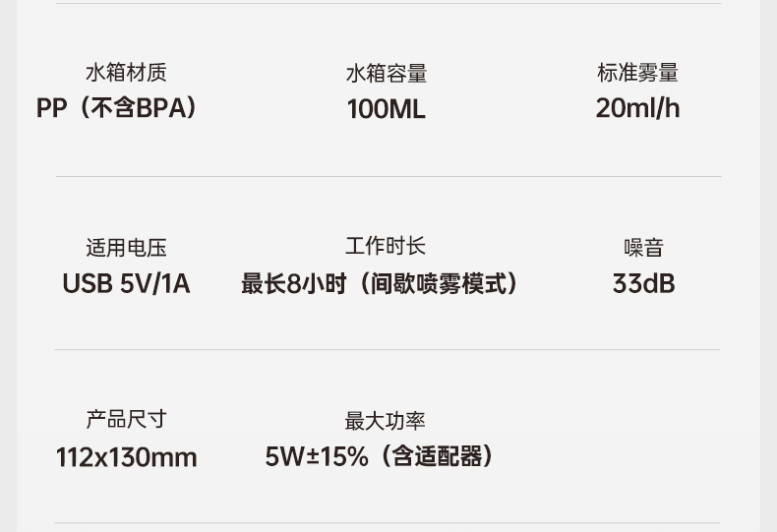Click the 产品尺寸 label
The height and width of the screenshot is (532, 777).
coord(126,420)
